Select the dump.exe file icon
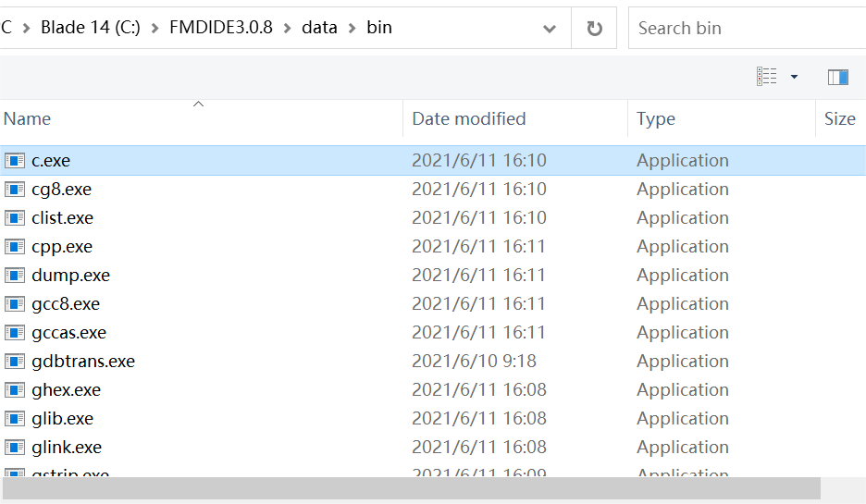The width and height of the screenshot is (866, 504). (15, 275)
